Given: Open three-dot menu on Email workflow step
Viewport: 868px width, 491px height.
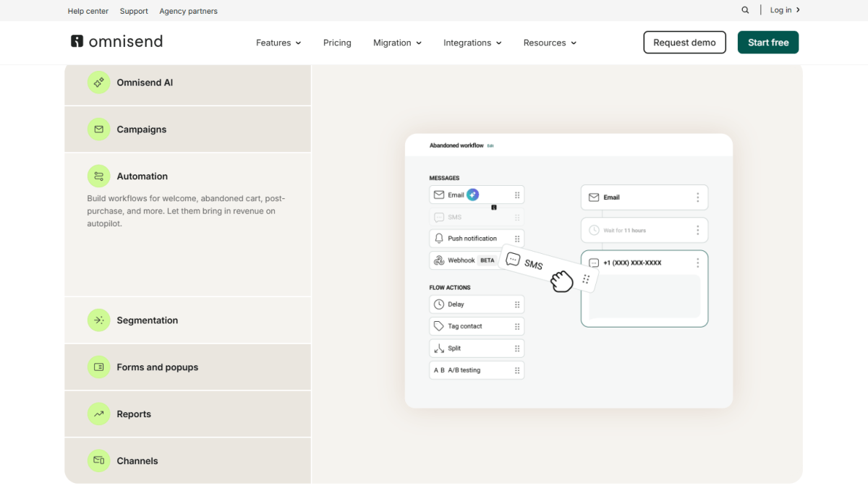Looking at the screenshot, I should pyautogui.click(x=697, y=197).
